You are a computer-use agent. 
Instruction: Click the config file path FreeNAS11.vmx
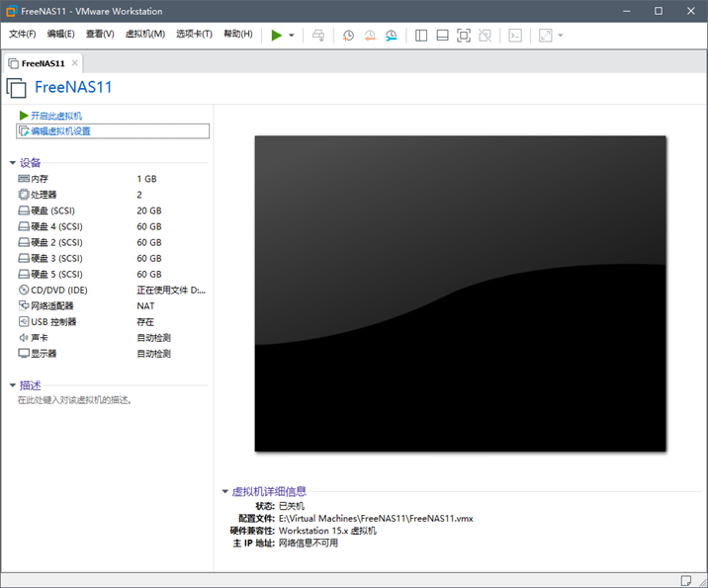coord(376,519)
